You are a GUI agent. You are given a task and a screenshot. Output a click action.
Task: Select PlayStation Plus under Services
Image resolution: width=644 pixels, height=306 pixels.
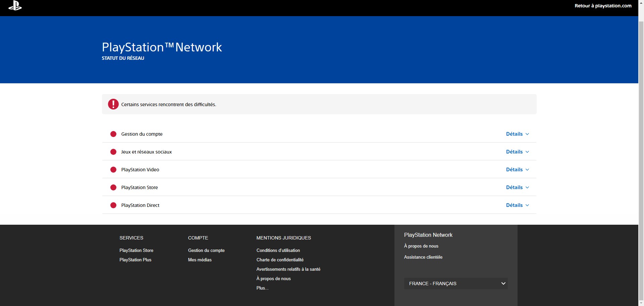(x=135, y=260)
